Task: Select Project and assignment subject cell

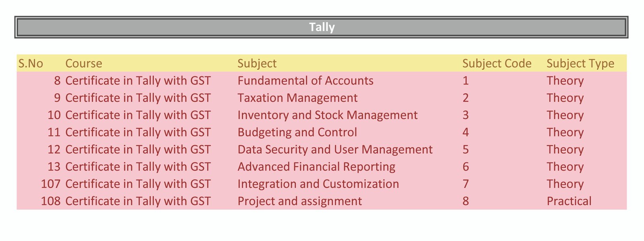Action: [x=299, y=202]
